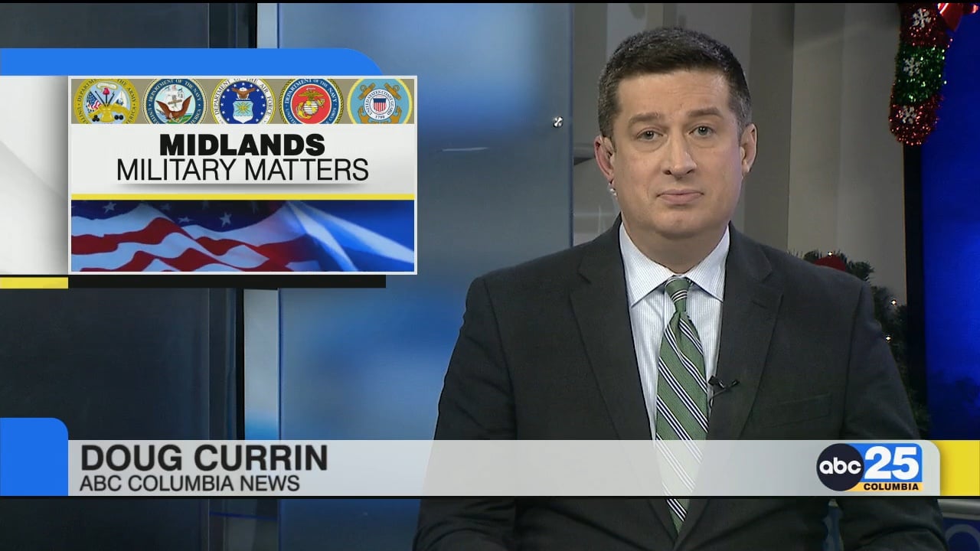Click the MIDLANDS headline text
980x551 pixels.
(242, 145)
